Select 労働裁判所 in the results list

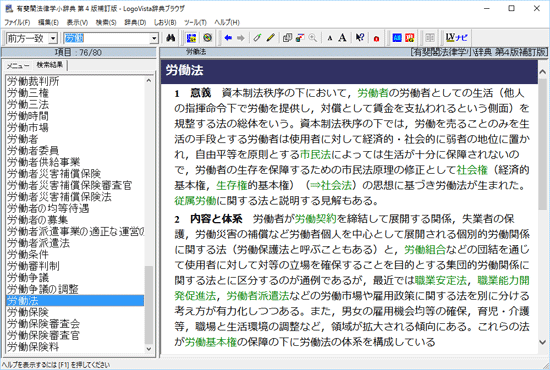[33, 81]
